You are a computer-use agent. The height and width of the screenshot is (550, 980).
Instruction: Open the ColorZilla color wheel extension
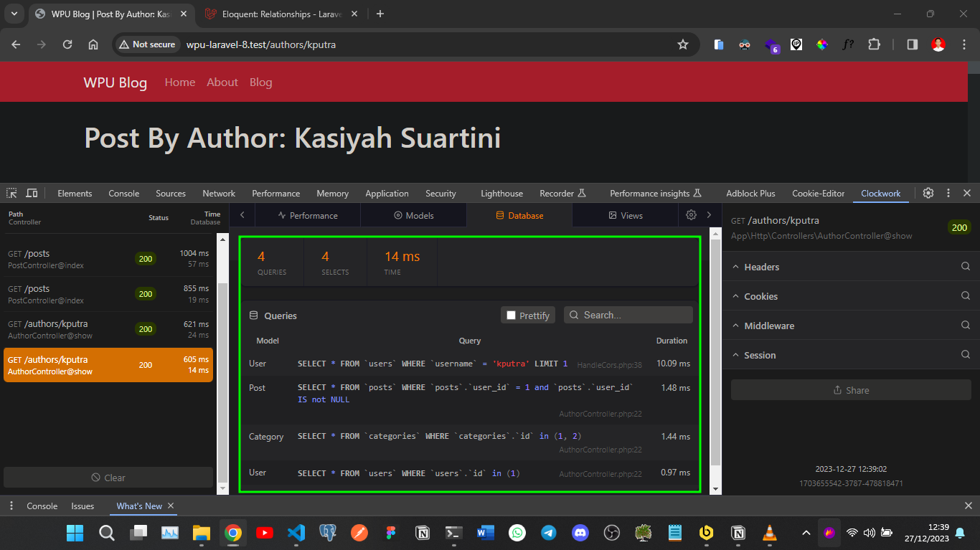click(x=822, y=44)
